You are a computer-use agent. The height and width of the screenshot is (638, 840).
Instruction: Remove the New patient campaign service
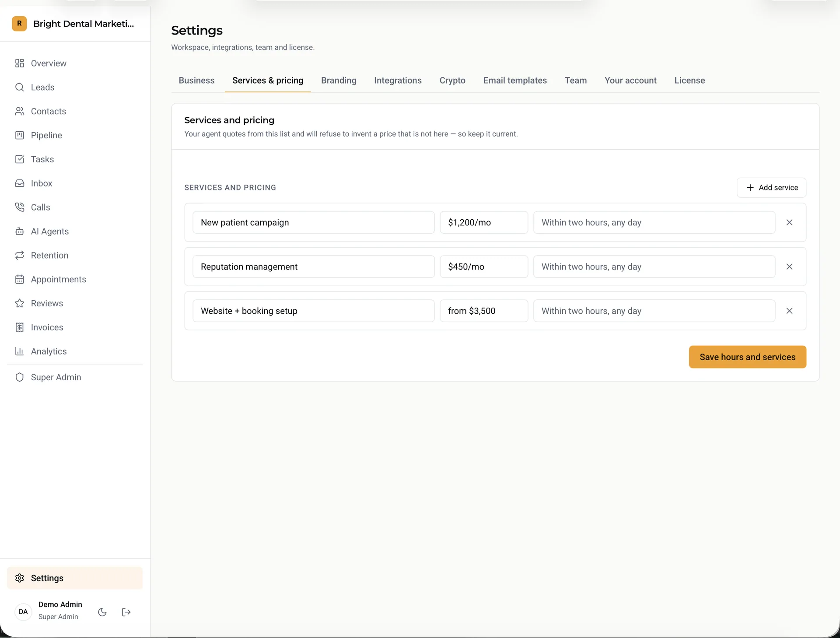(x=789, y=222)
